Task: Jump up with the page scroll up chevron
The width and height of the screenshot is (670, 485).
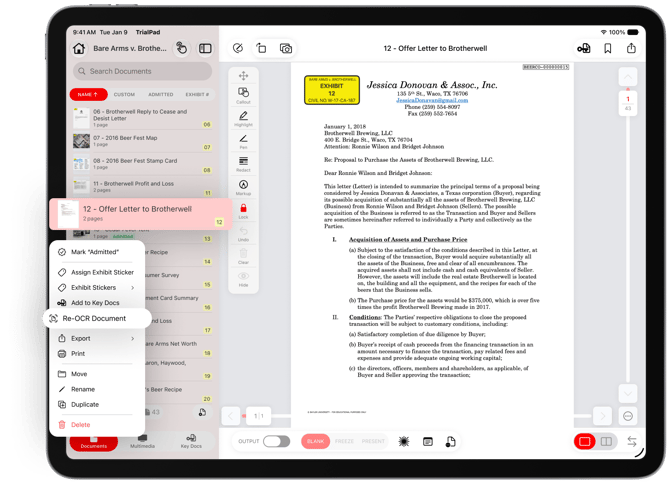Action: coord(628,76)
